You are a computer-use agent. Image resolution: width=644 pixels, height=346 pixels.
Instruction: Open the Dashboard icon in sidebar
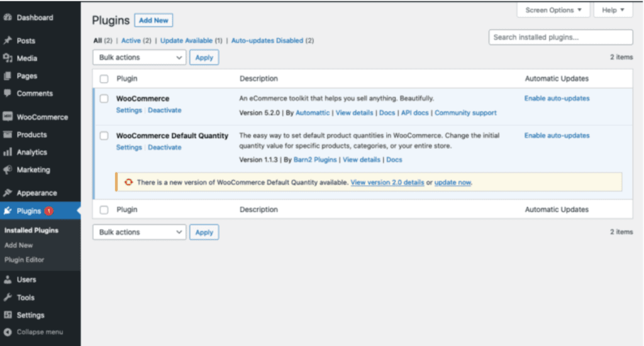pyautogui.click(x=8, y=17)
